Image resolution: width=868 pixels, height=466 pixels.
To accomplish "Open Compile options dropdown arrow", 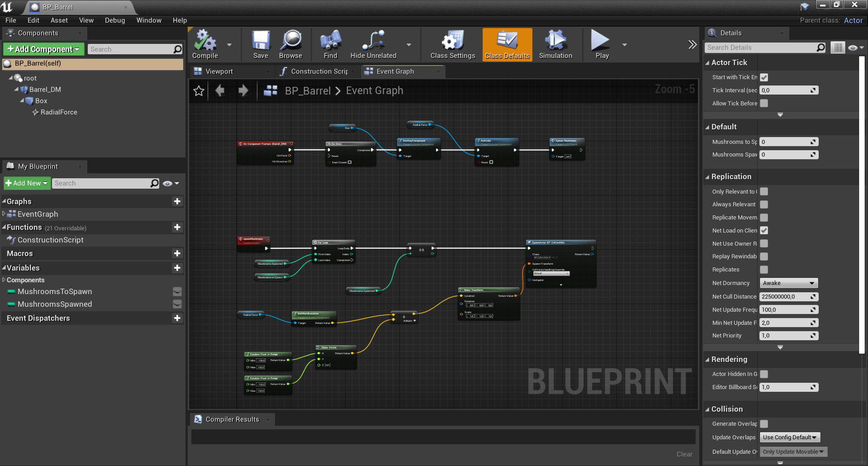I will (x=229, y=45).
